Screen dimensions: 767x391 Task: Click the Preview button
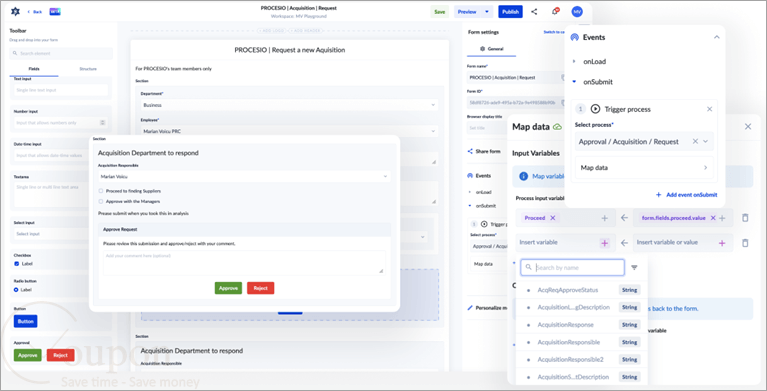[x=467, y=12]
